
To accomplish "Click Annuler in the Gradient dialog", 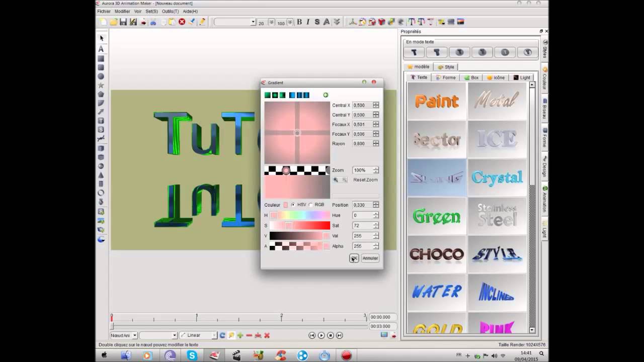I will point(370,258).
